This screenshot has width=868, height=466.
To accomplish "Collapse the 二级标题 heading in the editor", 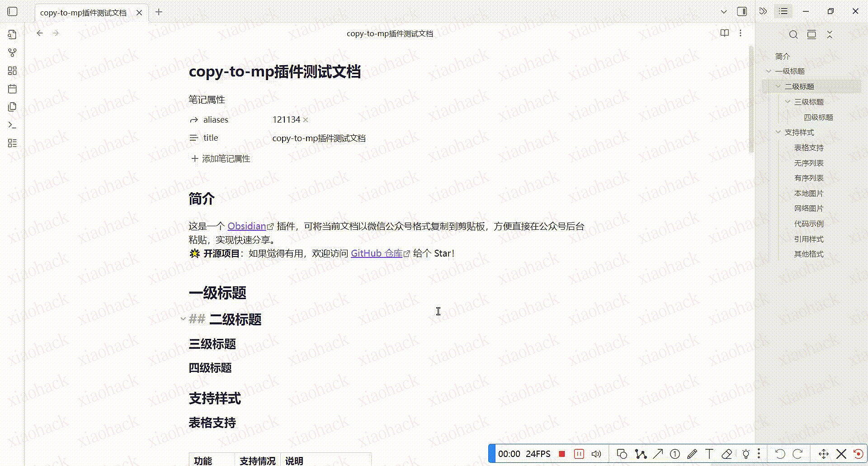I will point(183,319).
